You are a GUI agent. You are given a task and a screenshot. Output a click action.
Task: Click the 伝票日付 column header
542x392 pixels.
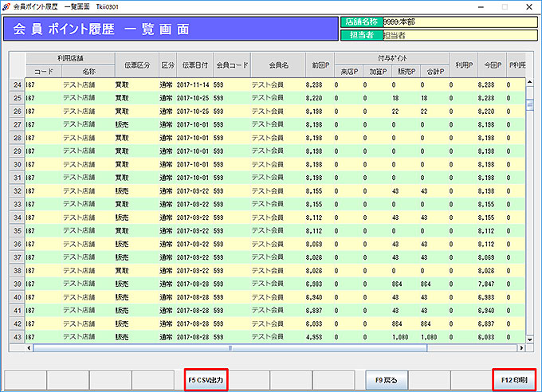[x=194, y=64]
